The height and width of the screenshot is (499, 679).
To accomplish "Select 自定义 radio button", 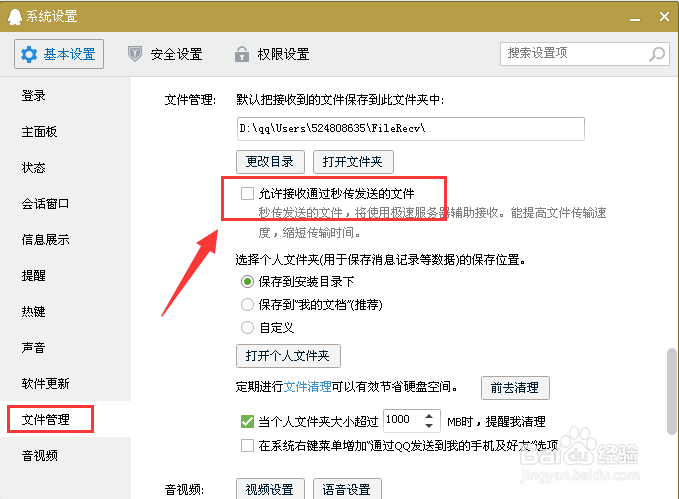I will tap(247, 327).
